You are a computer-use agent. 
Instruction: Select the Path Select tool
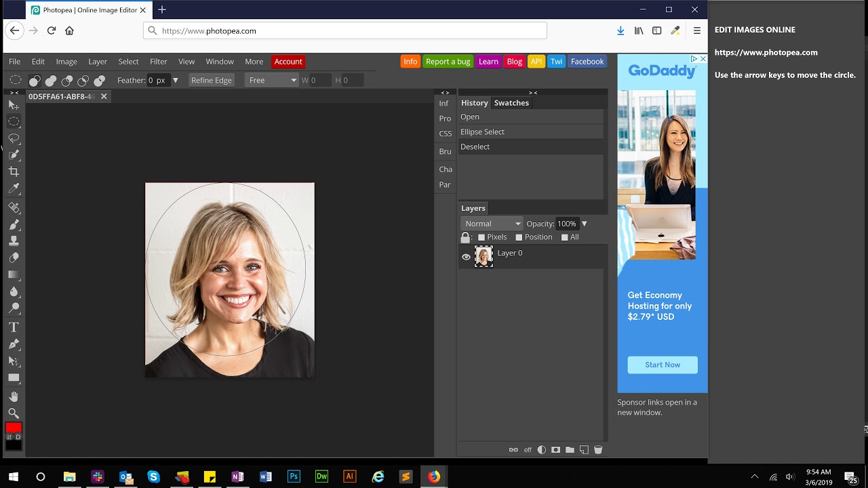point(14,361)
